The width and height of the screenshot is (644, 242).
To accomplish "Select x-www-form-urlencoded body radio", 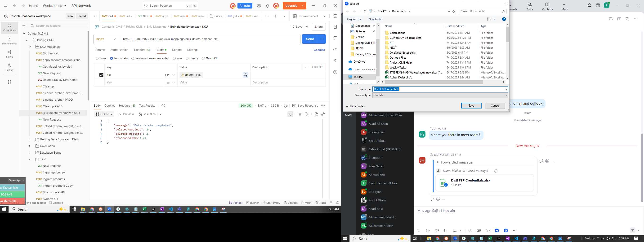I will pyautogui.click(x=133, y=58).
